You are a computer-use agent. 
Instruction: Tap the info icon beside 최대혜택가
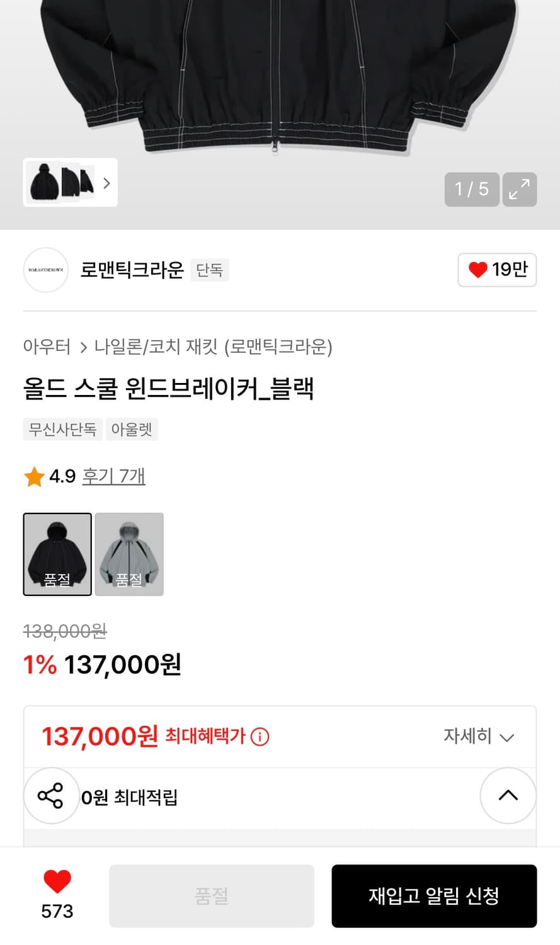tap(260, 736)
